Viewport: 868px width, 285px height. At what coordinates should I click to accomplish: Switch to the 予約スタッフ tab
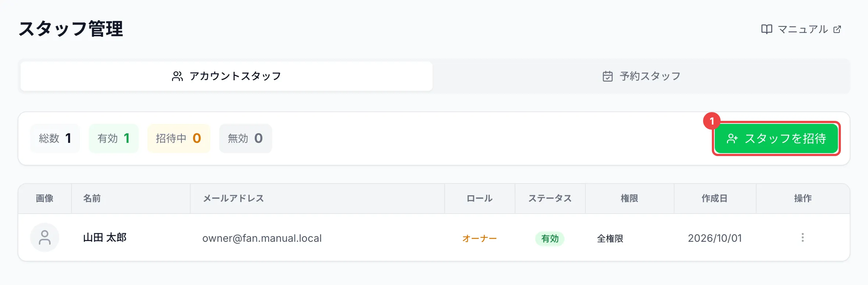pos(641,76)
